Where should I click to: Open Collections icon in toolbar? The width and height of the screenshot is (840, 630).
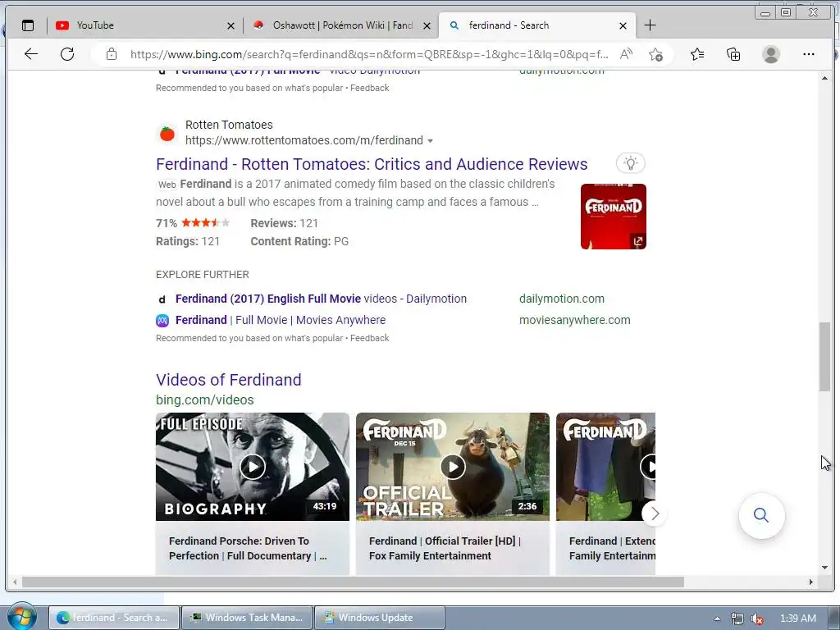[733, 54]
